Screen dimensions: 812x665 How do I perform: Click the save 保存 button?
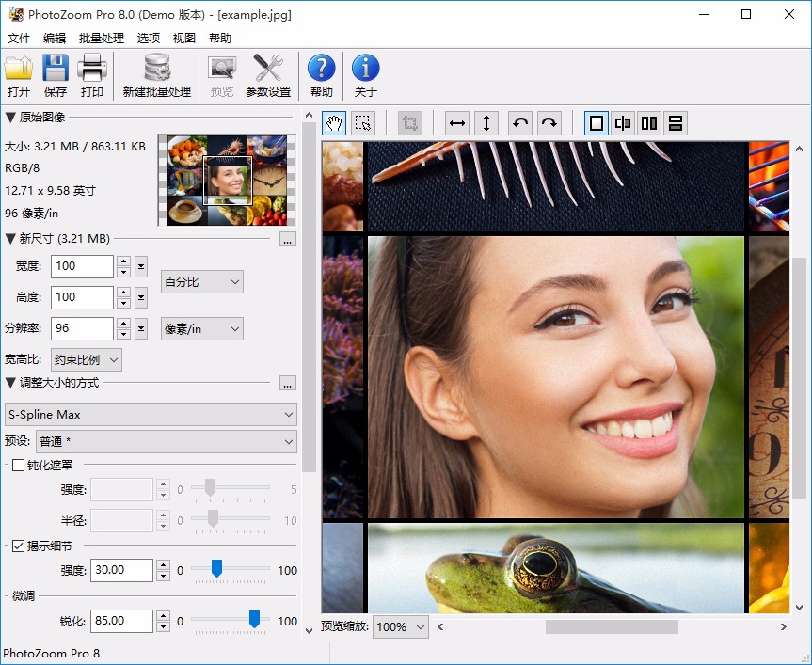click(55, 74)
